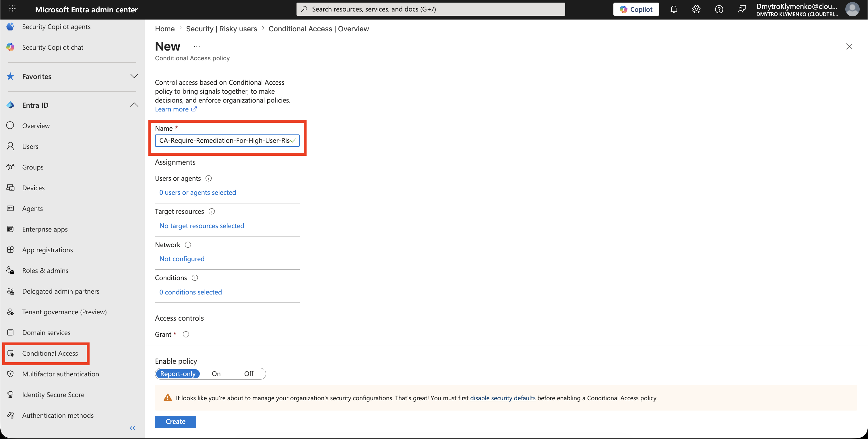The height and width of the screenshot is (439, 868).
Task: Click the Users person icon
Action: click(x=10, y=146)
